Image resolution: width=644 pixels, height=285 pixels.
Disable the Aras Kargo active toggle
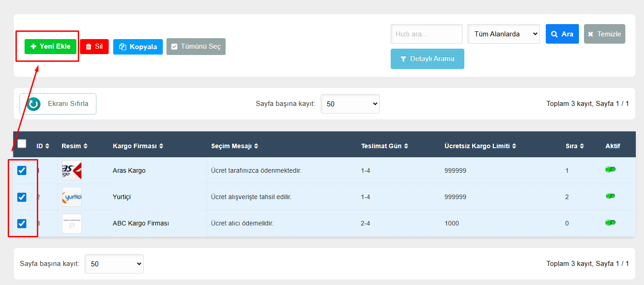coord(610,170)
